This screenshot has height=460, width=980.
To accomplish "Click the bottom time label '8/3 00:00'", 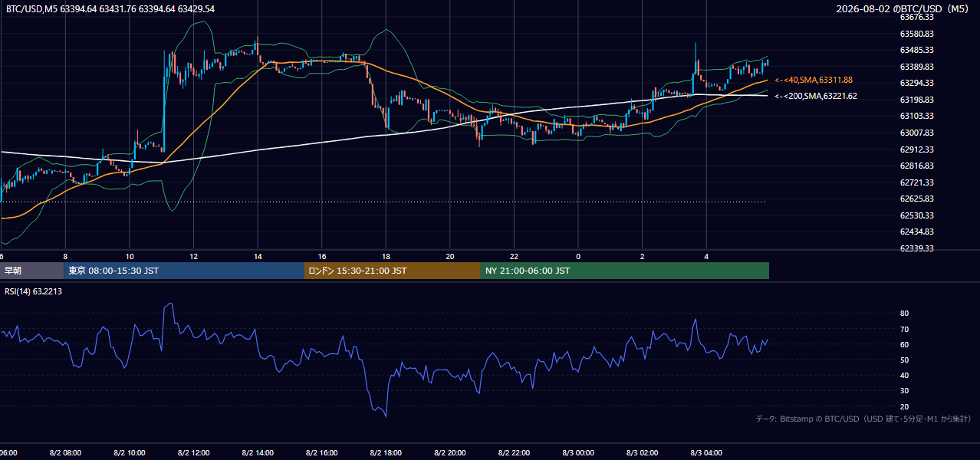I will click(x=578, y=453).
